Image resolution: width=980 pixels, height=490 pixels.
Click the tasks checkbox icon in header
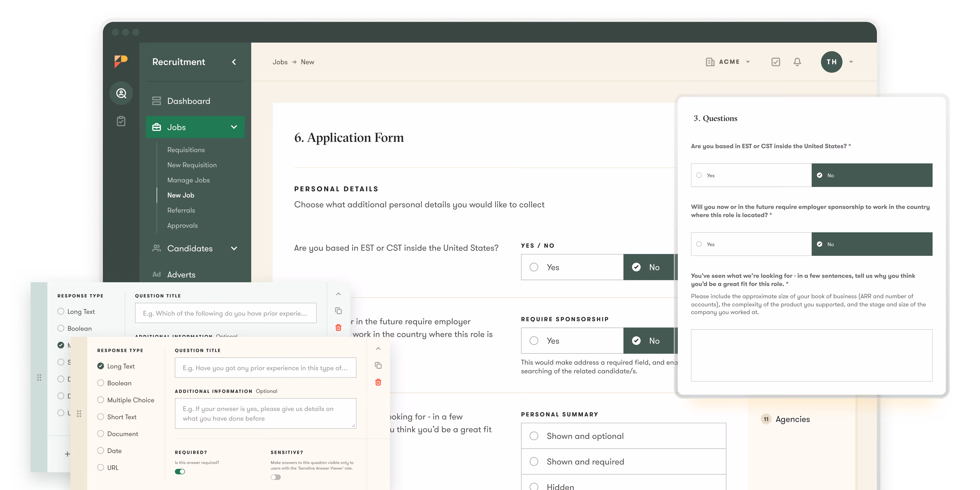point(776,62)
